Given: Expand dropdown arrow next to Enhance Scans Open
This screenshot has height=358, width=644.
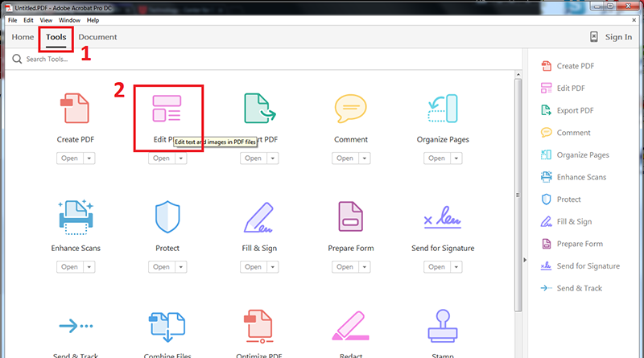Looking at the screenshot, I should pyautogui.click(x=89, y=267).
